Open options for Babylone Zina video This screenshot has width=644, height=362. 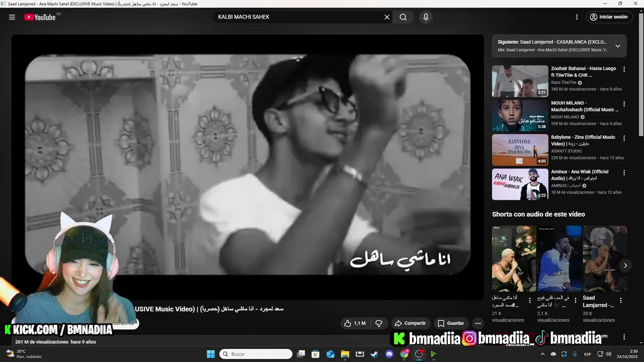[624, 138]
